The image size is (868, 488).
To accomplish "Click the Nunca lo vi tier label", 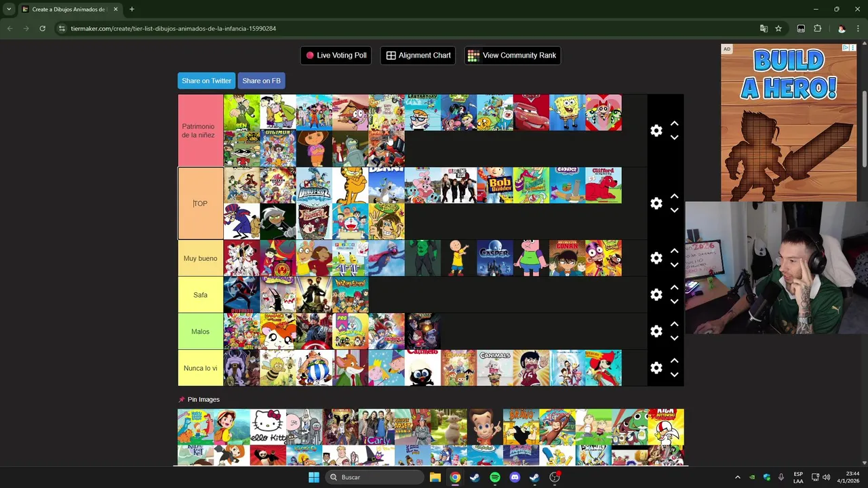I will point(200,368).
